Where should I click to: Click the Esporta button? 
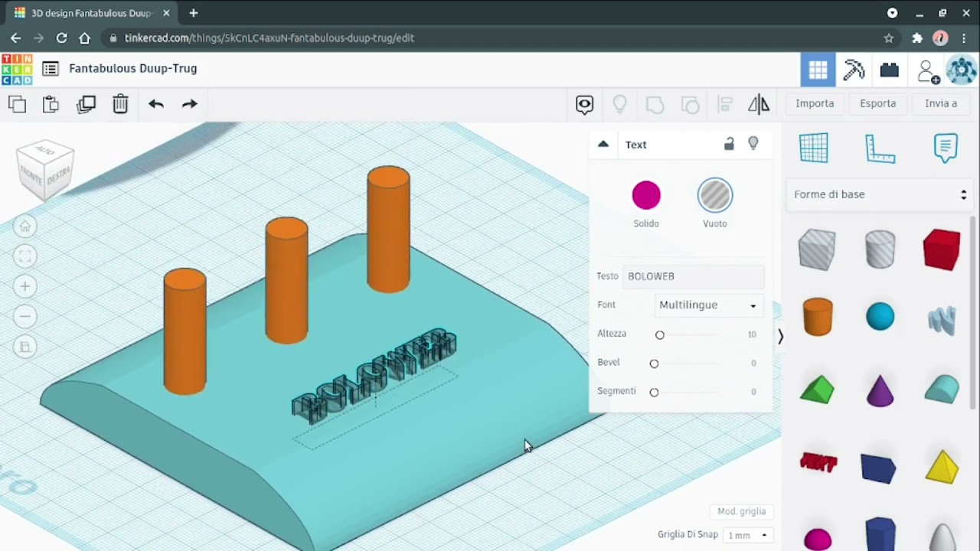(x=878, y=103)
